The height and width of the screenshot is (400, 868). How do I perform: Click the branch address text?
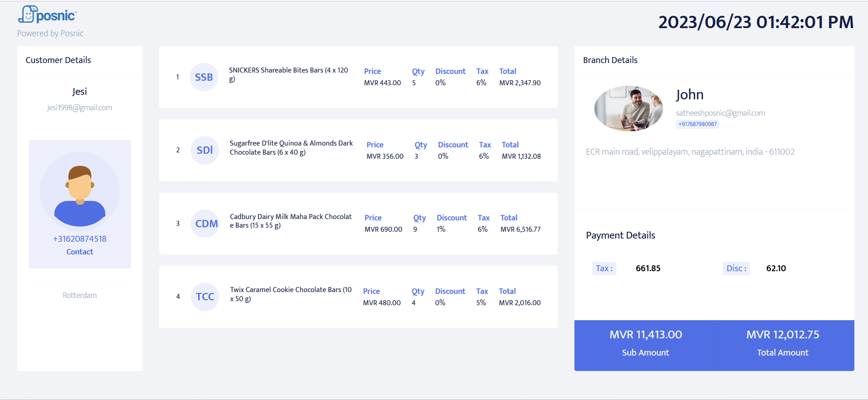tap(690, 152)
